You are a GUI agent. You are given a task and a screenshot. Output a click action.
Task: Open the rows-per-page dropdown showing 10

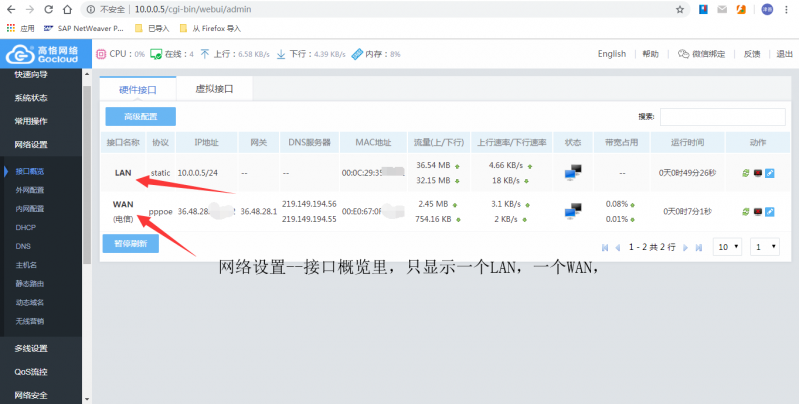[727, 247]
